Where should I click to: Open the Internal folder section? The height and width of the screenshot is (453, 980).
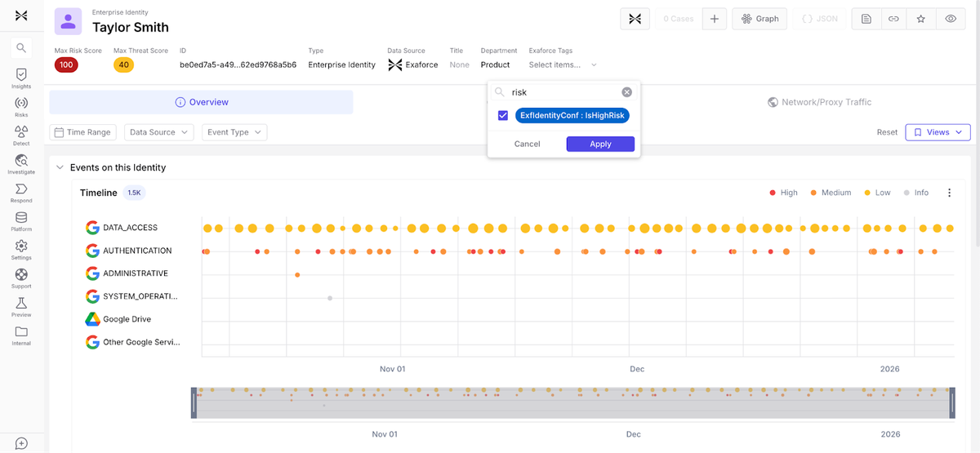pyautogui.click(x=21, y=335)
